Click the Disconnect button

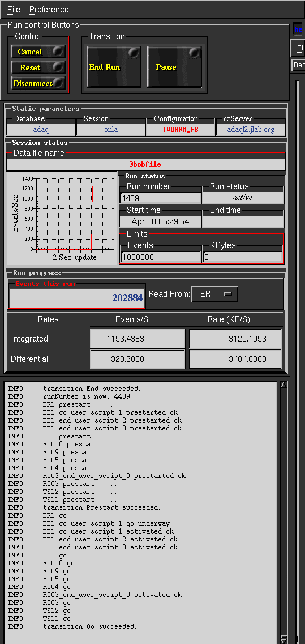coord(38,83)
